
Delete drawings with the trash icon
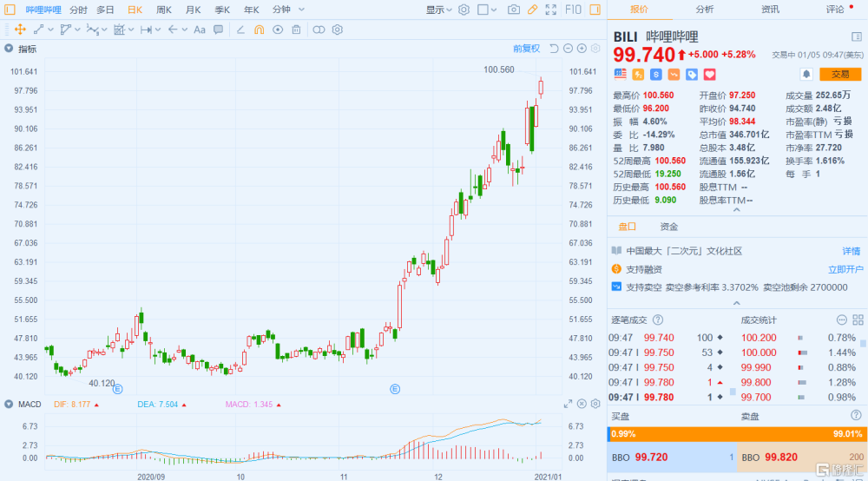click(x=296, y=30)
